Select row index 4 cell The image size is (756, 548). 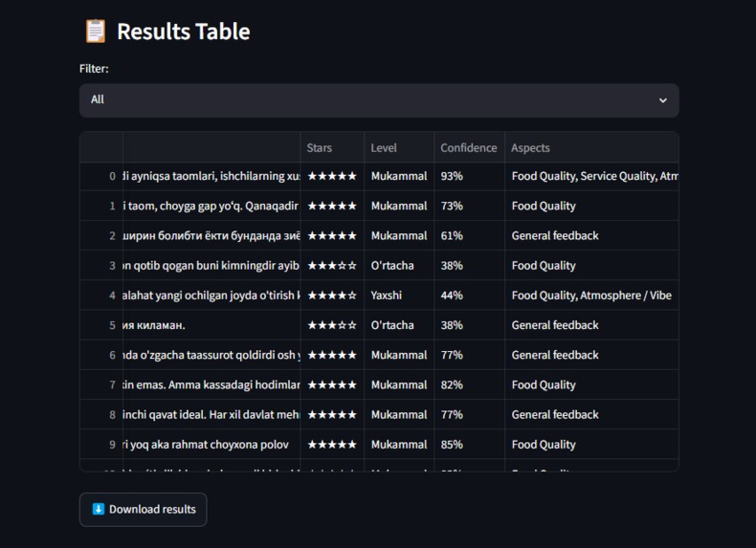coord(101,296)
